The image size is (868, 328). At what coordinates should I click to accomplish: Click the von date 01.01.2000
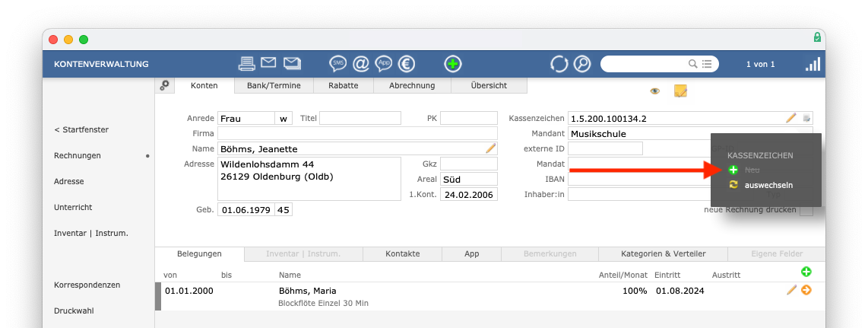point(188,291)
